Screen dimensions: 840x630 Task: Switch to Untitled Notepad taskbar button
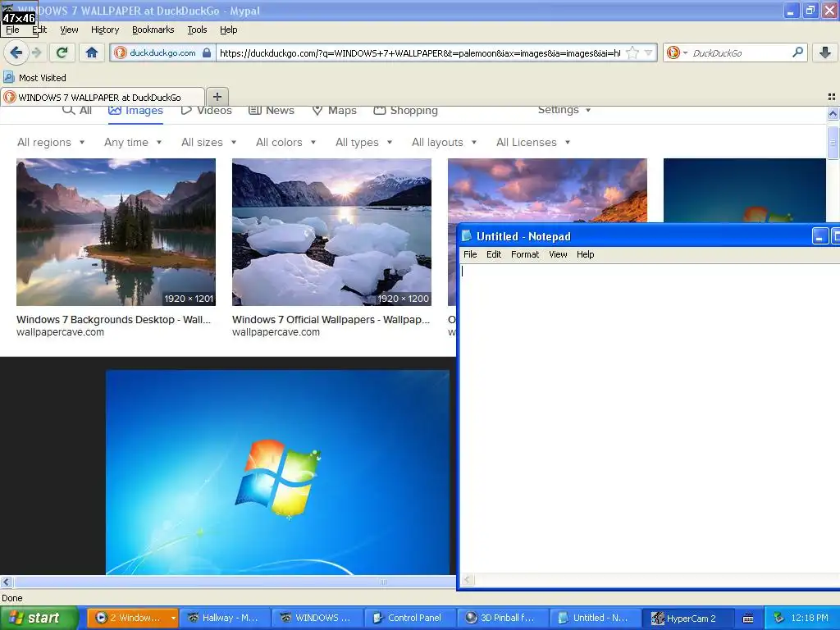coord(596,618)
